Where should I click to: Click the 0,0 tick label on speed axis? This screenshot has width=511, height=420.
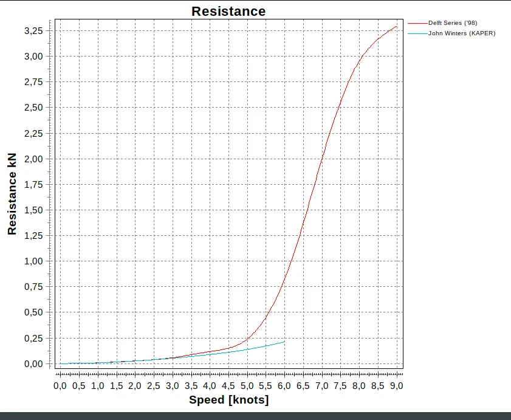60,385
